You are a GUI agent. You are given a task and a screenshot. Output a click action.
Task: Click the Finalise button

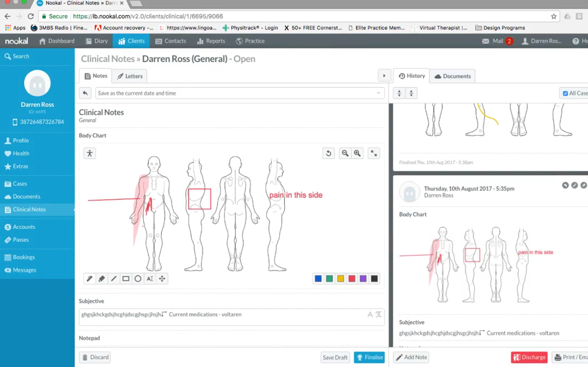(369, 357)
